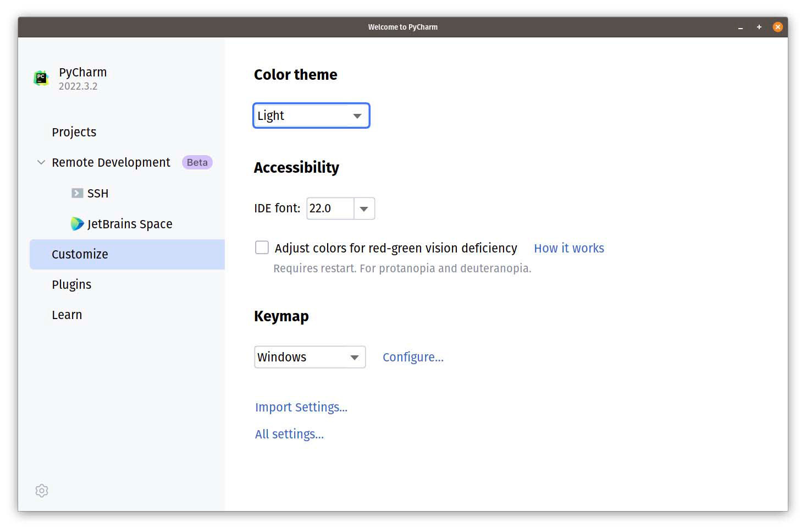Open the Learn tab
Viewport: 812px width, 527px height.
pos(67,315)
